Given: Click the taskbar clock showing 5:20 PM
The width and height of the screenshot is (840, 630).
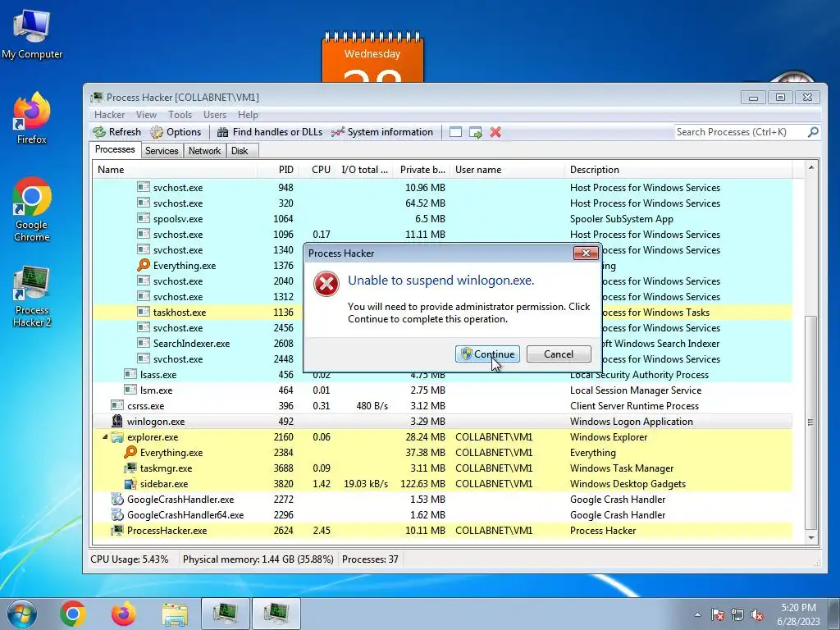Looking at the screenshot, I should point(798,614).
